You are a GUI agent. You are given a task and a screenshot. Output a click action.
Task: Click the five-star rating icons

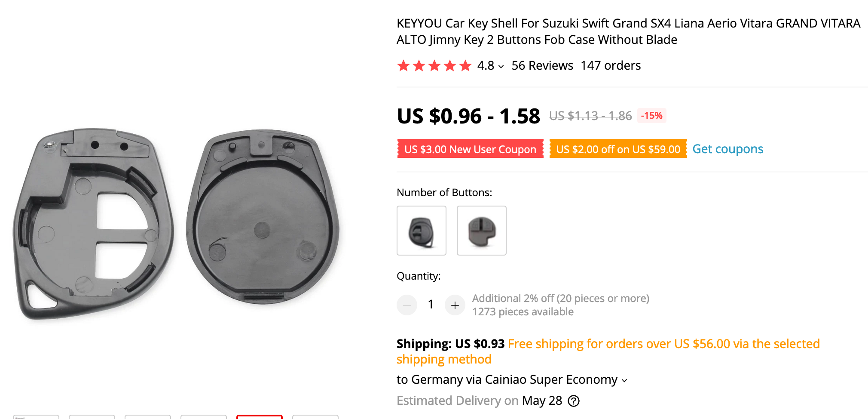point(434,66)
